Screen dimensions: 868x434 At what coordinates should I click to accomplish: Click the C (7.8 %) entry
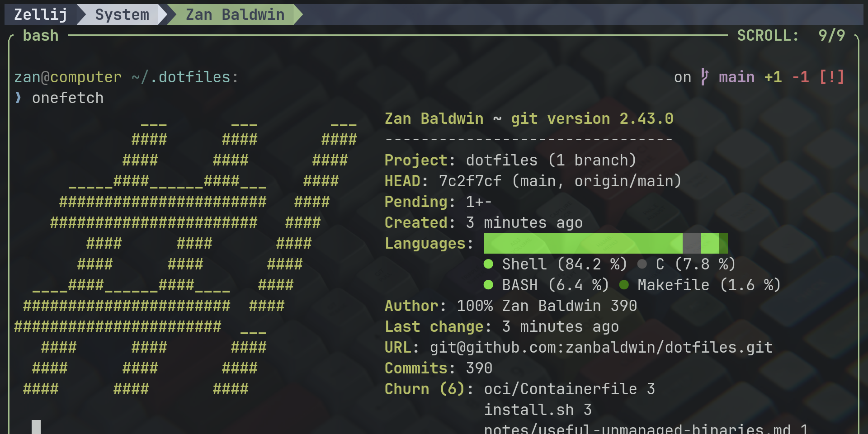pyautogui.click(x=696, y=264)
